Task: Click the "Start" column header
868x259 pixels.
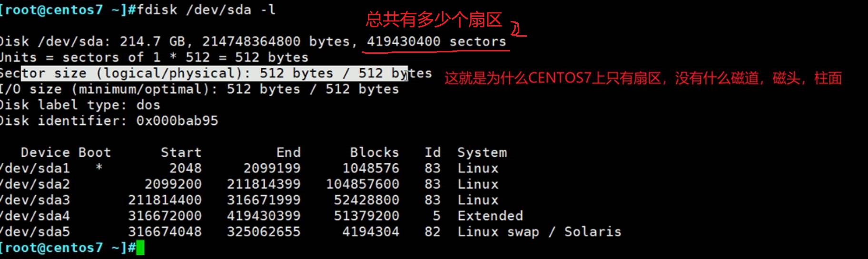Action: (181, 152)
